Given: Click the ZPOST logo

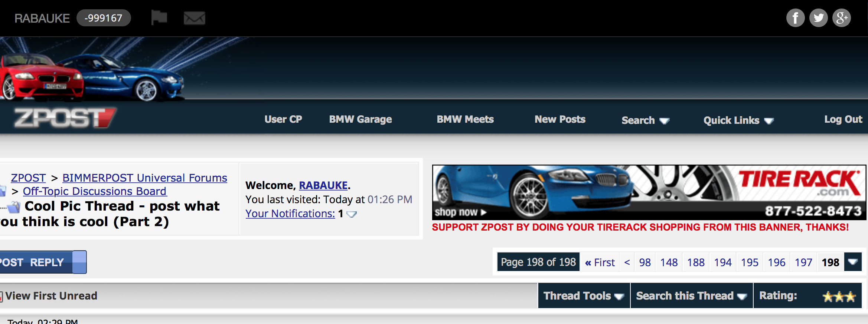Looking at the screenshot, I should coord(65,118).
